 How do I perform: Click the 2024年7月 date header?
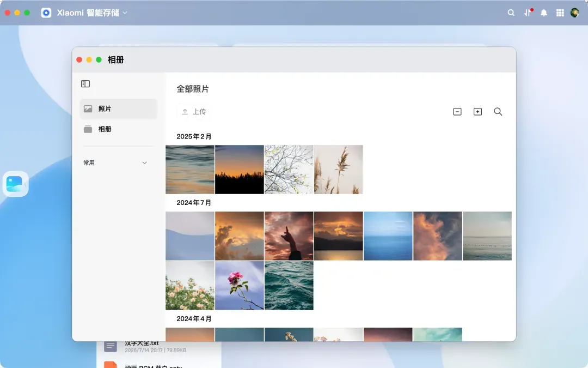(194, 203)
